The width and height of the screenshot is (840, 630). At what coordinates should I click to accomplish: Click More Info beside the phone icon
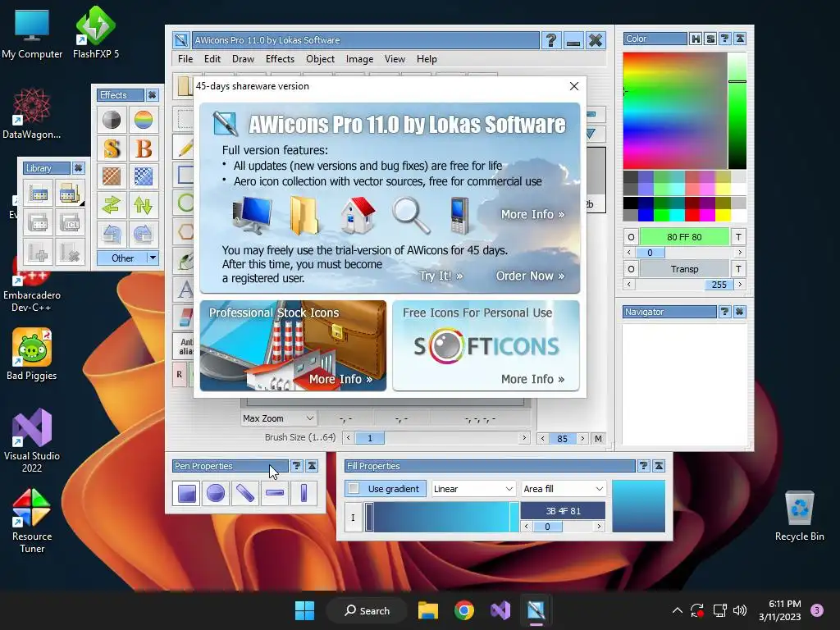533,214
